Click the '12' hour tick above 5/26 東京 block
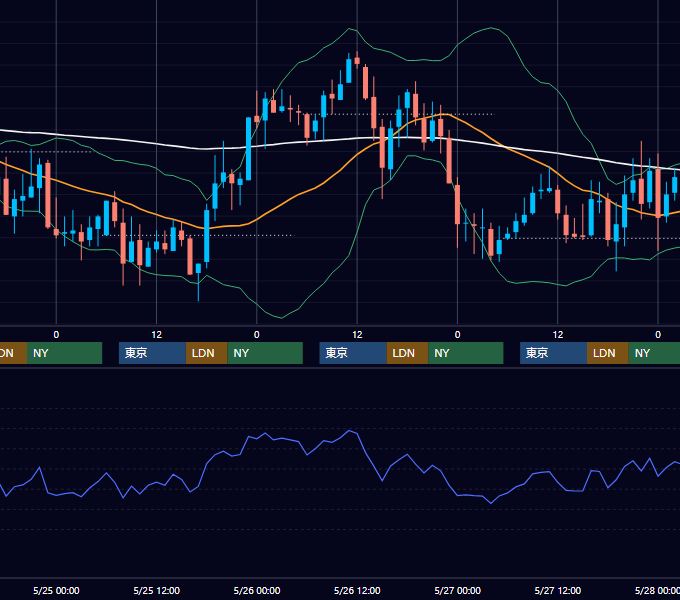 pos(357,335)
